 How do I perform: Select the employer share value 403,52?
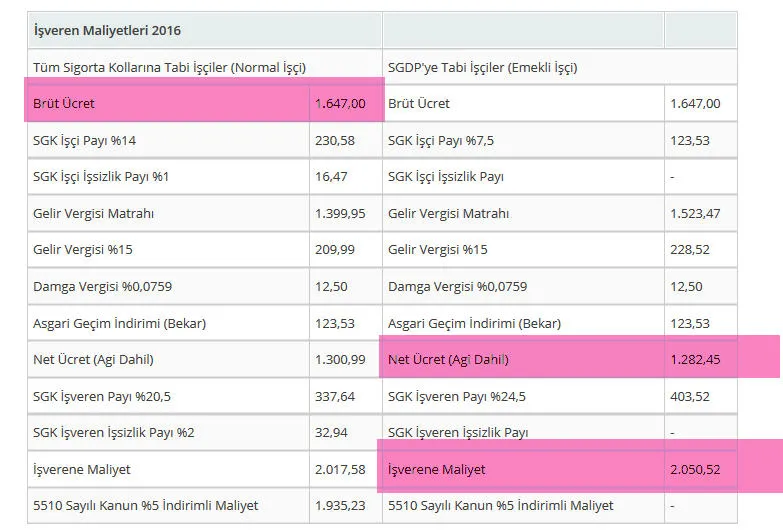(x=690, y=396)
